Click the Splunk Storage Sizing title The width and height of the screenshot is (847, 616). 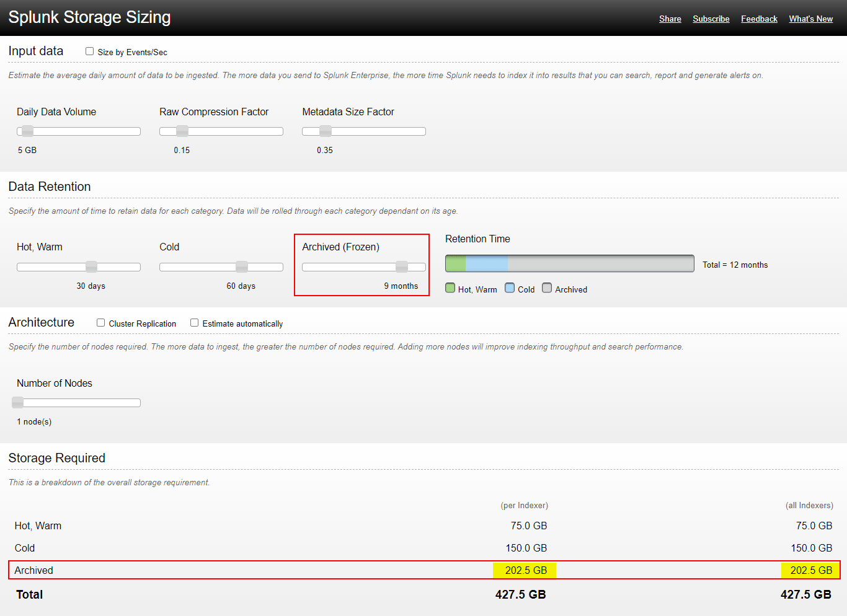89,17
